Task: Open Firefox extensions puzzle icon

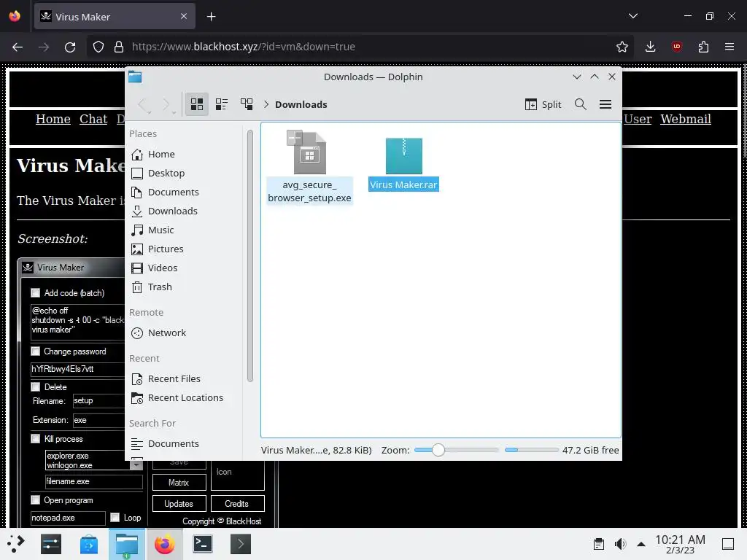Action: point(703,47)
